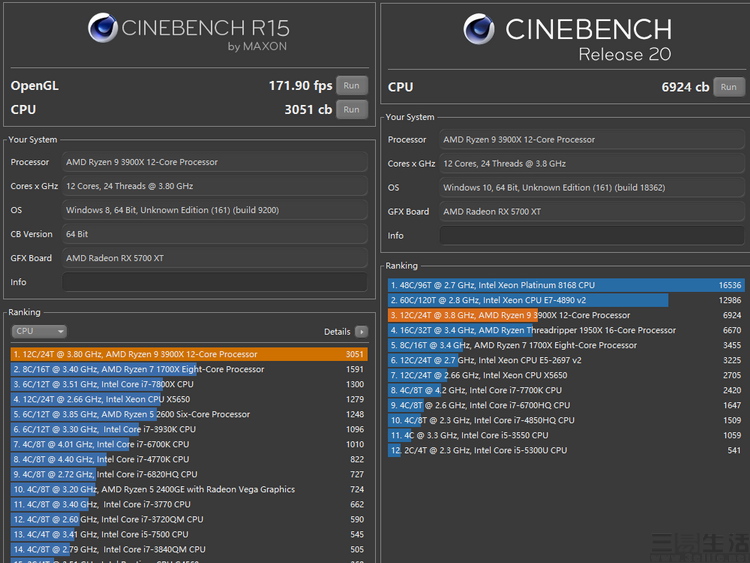
Task: Click the Processor field in Release 20
Action: [x=592, y=140]
